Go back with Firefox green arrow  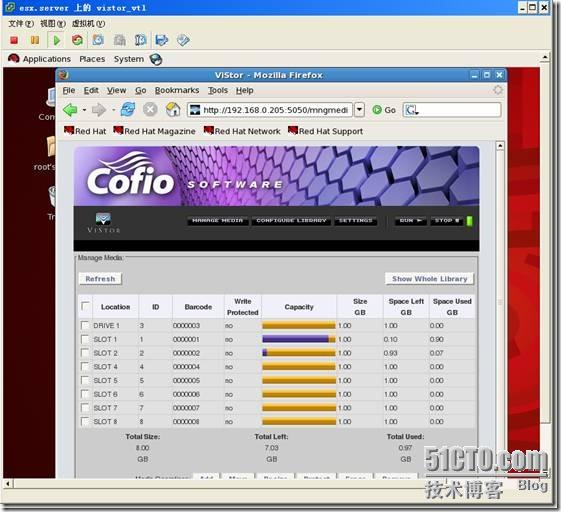[x=70, y=109]
